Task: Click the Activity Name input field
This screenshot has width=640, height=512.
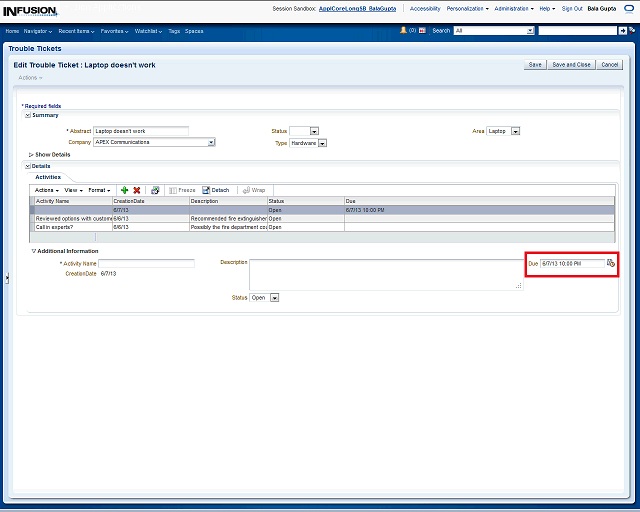Action: pyautogui.click(x=146, y=263)
